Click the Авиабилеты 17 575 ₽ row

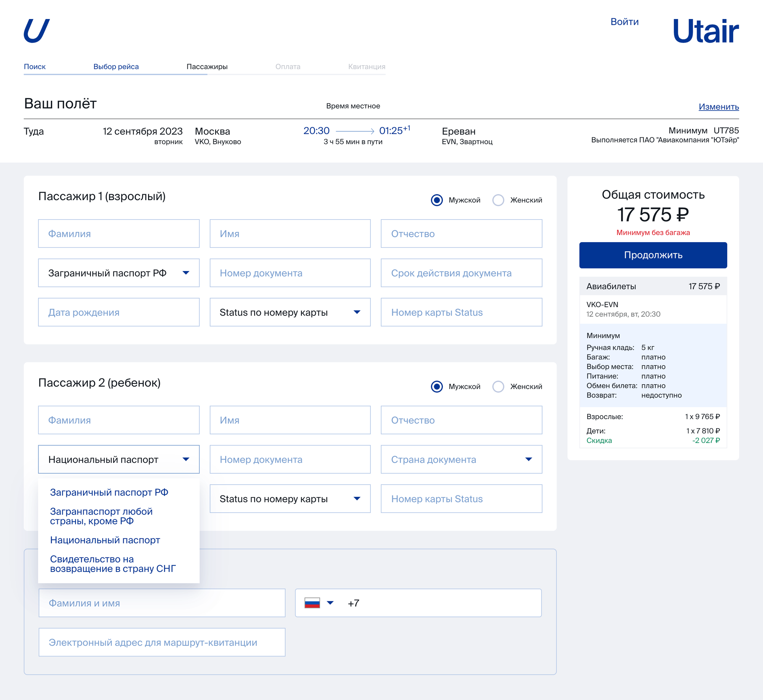click(x=653, y=286)
